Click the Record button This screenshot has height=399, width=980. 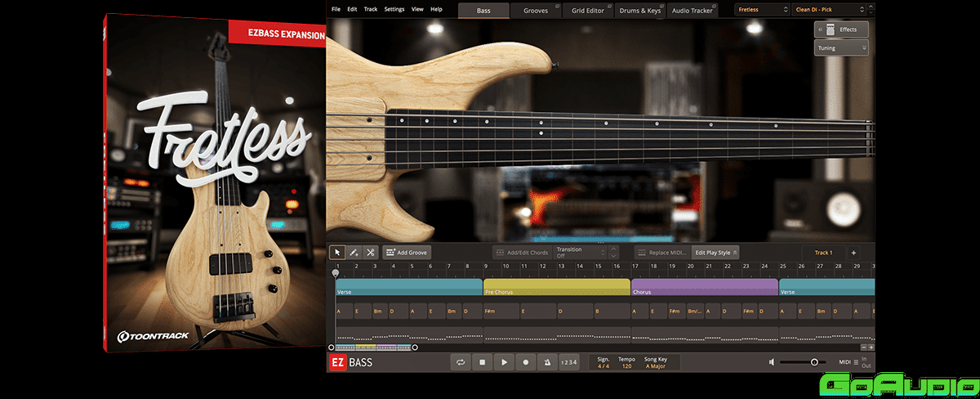click(526, 362)
